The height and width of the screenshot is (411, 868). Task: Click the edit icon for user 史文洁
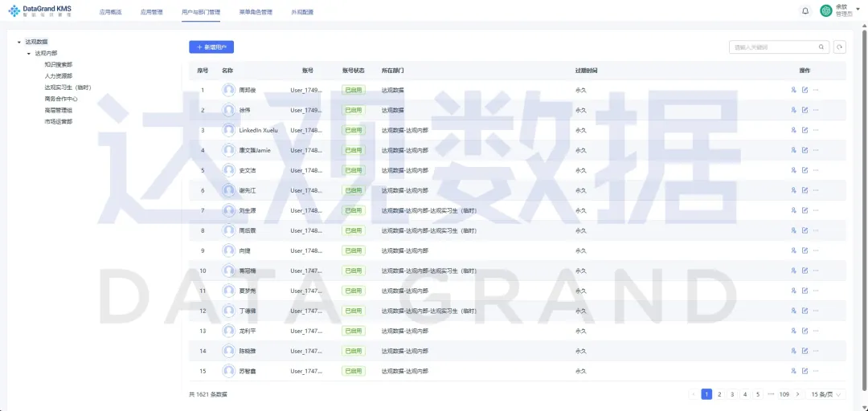(x=805, y=170)
